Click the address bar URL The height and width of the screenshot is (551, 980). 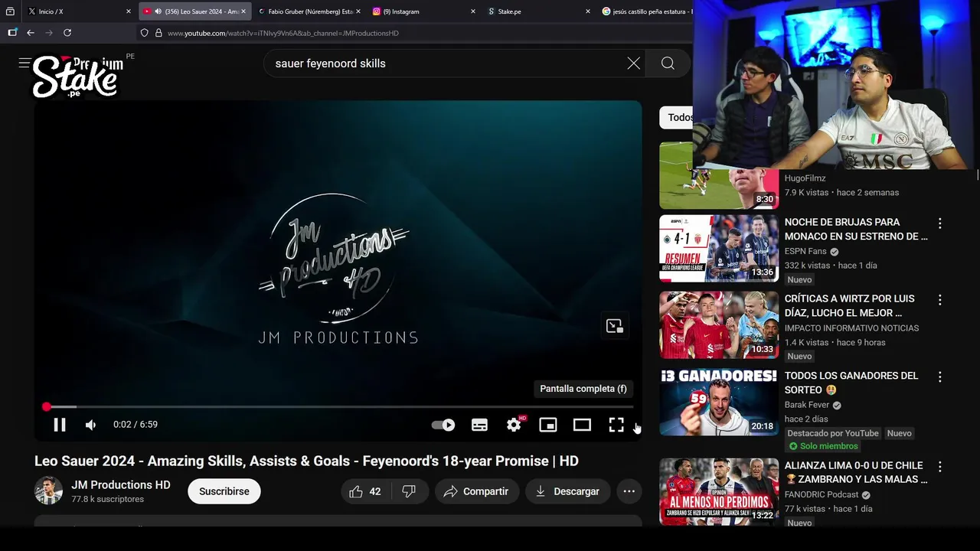tap(283, 33)
